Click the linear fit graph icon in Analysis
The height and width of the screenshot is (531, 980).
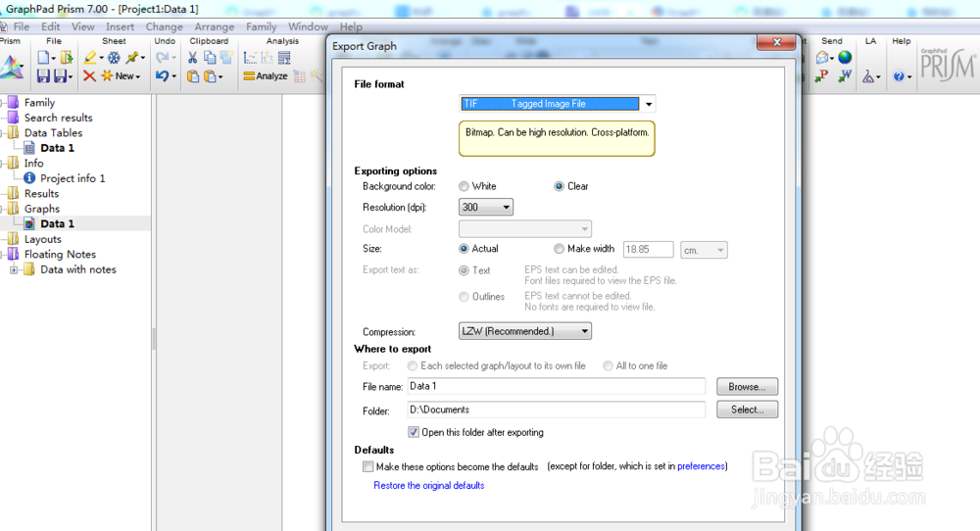coord(250,58)
